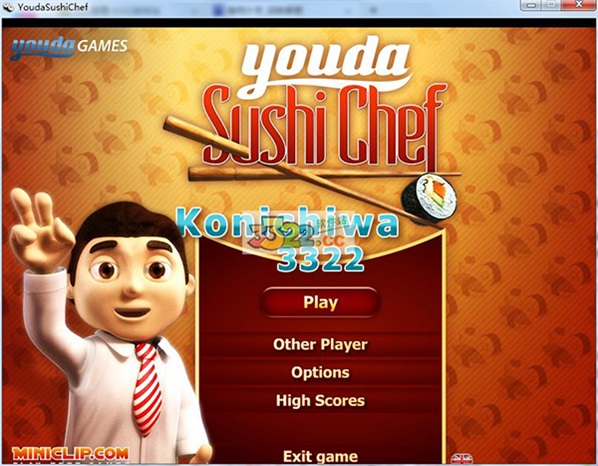Screen dimensions: 598x466
Task: Minimize the YoudaSushiChef window
Action: (x=532, y=5)
